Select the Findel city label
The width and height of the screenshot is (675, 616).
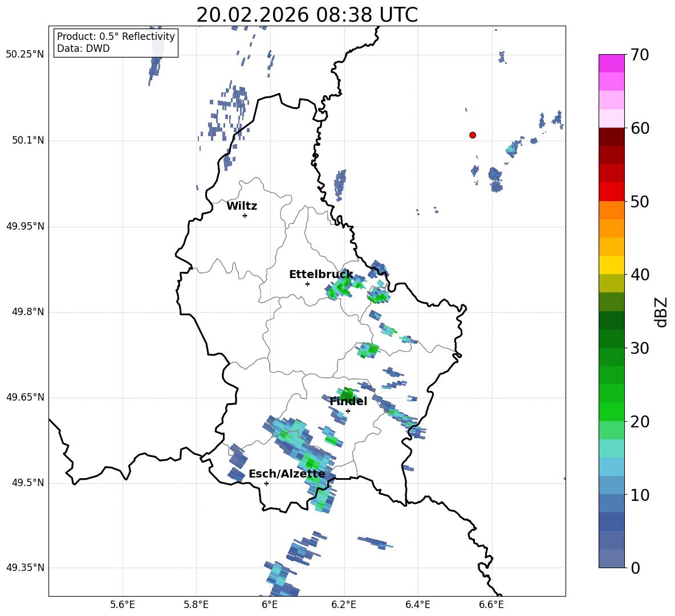[348, 401]
